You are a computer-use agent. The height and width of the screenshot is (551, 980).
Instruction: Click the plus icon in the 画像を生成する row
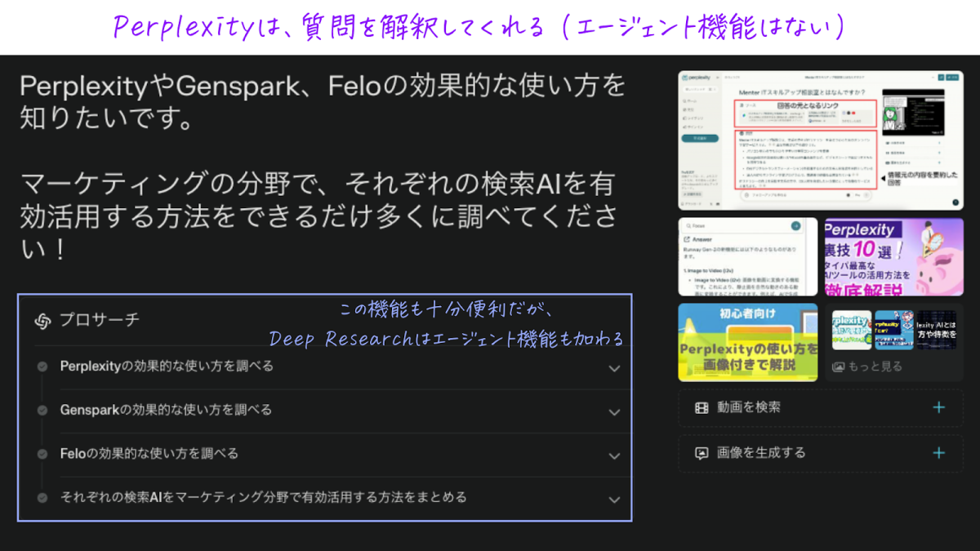[939, 453]
